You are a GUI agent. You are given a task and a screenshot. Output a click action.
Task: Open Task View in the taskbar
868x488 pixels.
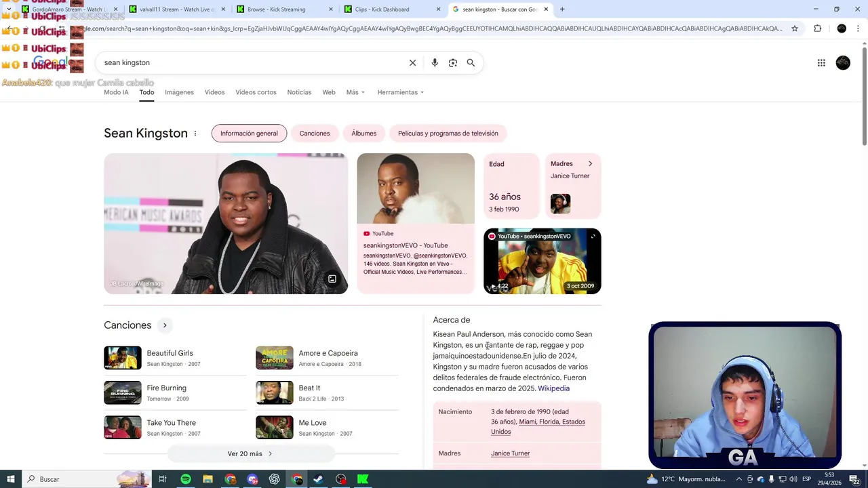point(163,479)
